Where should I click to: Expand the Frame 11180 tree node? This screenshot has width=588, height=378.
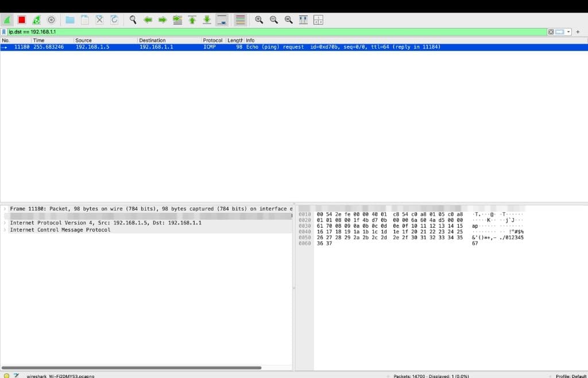5,209
